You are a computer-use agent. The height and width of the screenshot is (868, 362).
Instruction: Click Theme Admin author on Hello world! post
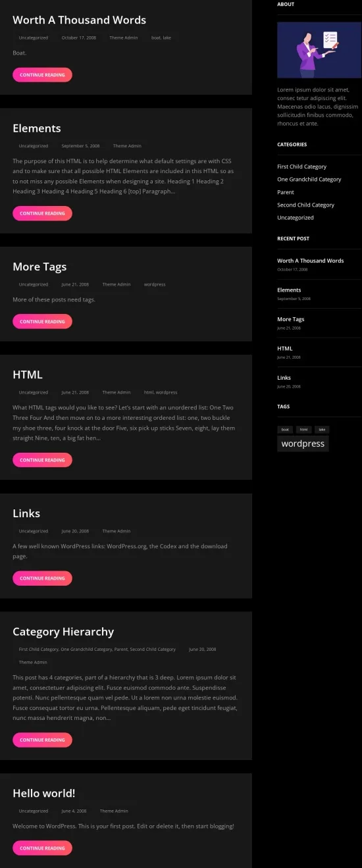pyautogui.click(x=114, y=811)
